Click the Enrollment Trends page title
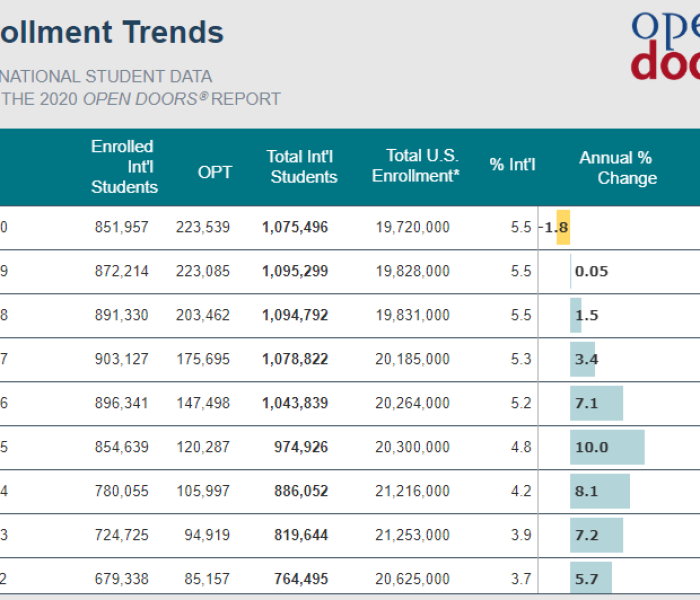 tap(112, 32)
